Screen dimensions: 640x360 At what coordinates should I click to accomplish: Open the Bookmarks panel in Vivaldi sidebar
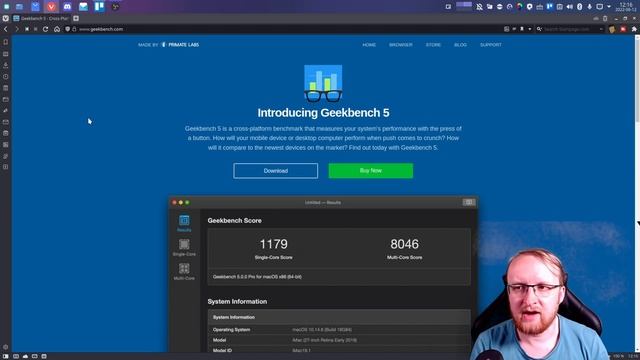pyautogui.click(x=5, y=42)
